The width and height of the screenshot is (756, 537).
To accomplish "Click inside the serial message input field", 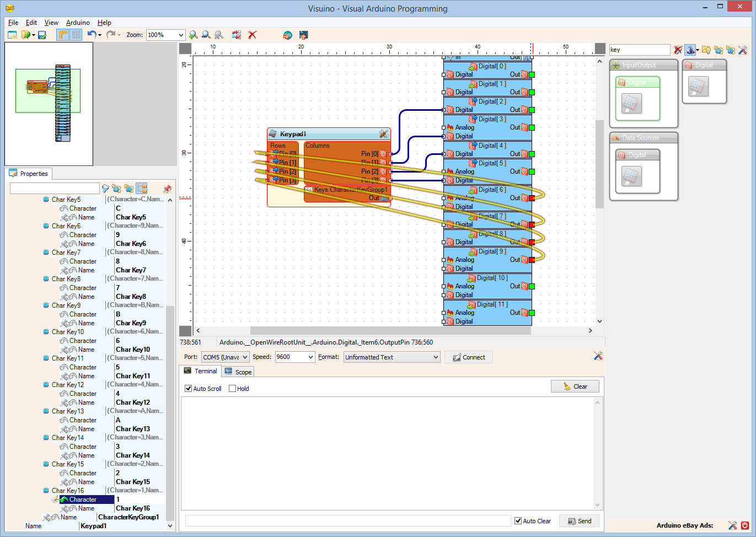I will 347,520.
